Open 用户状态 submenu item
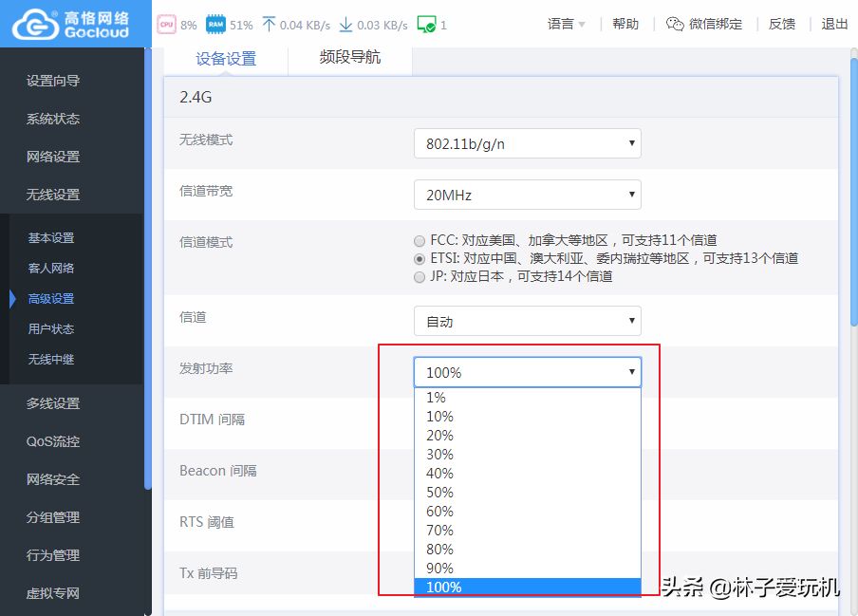 point(51,328)
